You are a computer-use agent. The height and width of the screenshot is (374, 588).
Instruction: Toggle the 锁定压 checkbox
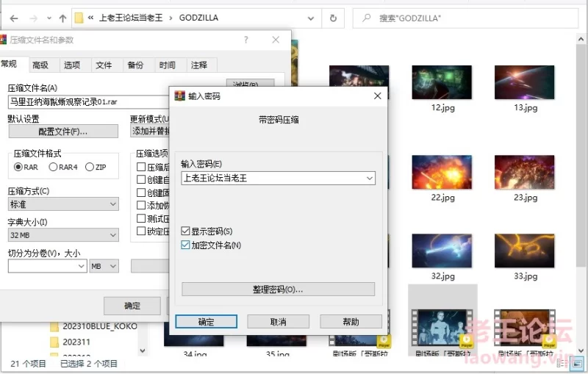tap(141, 231)
